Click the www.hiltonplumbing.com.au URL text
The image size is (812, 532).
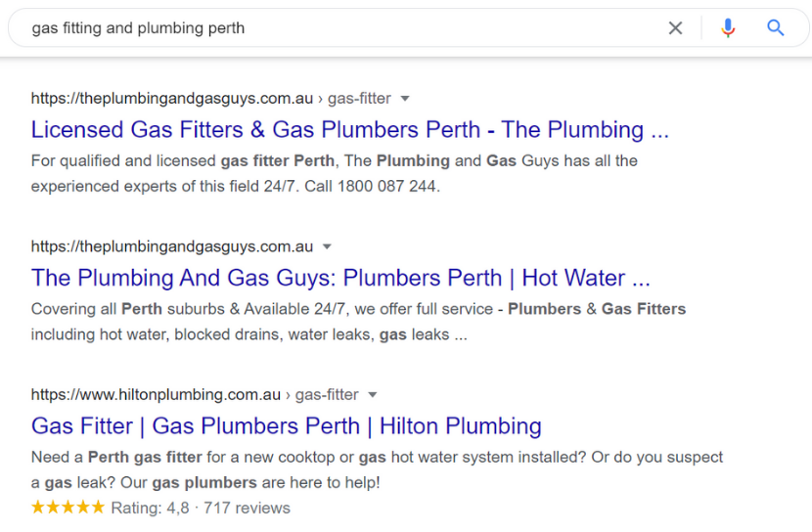156,395
